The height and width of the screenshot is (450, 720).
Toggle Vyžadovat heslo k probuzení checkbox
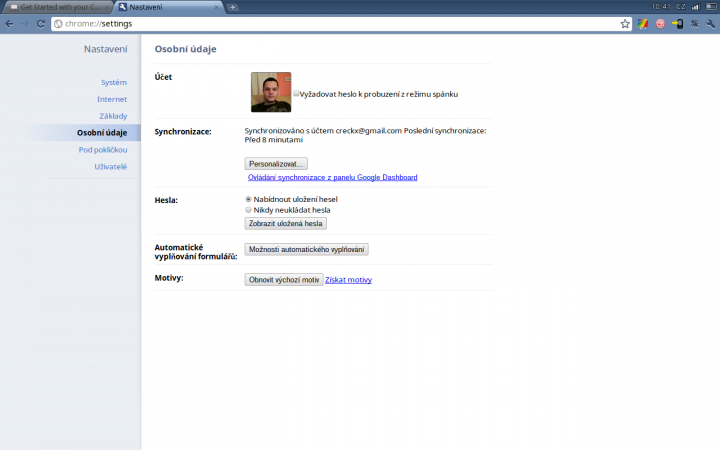tap(296, 93)
